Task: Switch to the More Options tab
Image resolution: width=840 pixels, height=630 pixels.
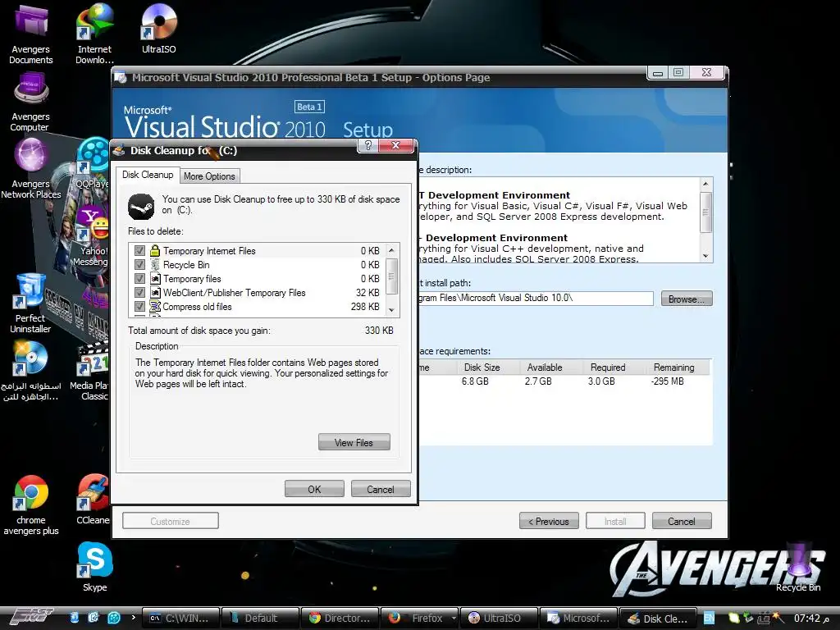Action: pyautogui.click(x=209, y=176)
